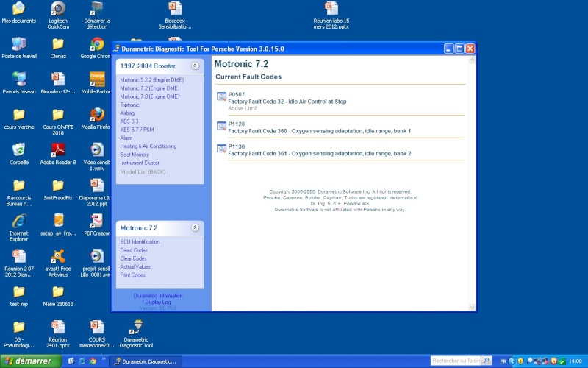The width and height of the screenshot is (588, 368).
Task: Click scrollbar up arrow in fault pane
Action: point(472,60)
